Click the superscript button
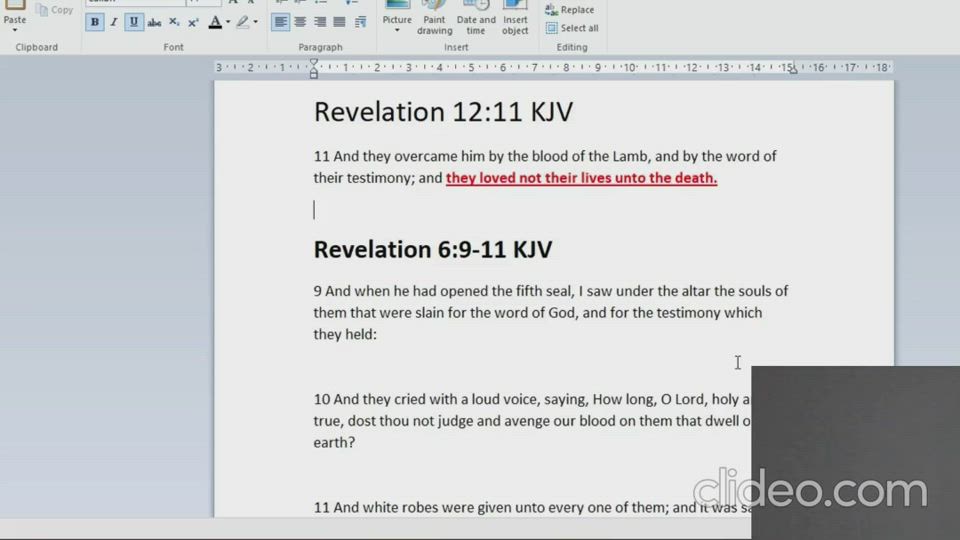The width and height of the screenshot is (960, 540). point(193,22)
